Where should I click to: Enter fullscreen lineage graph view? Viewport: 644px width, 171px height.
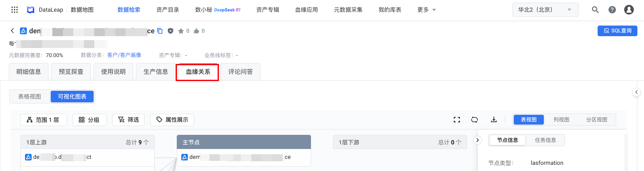pyautogui.click(x=457, y=120)
